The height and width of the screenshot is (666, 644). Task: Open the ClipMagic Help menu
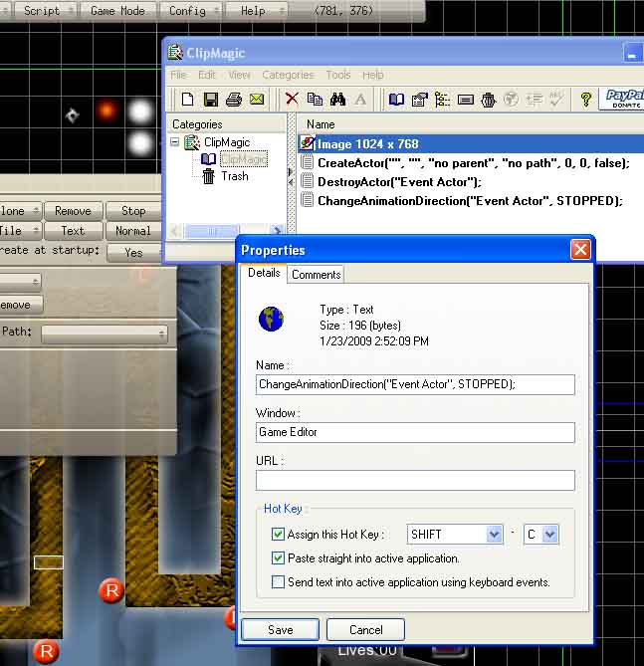[x=372, y=75]
